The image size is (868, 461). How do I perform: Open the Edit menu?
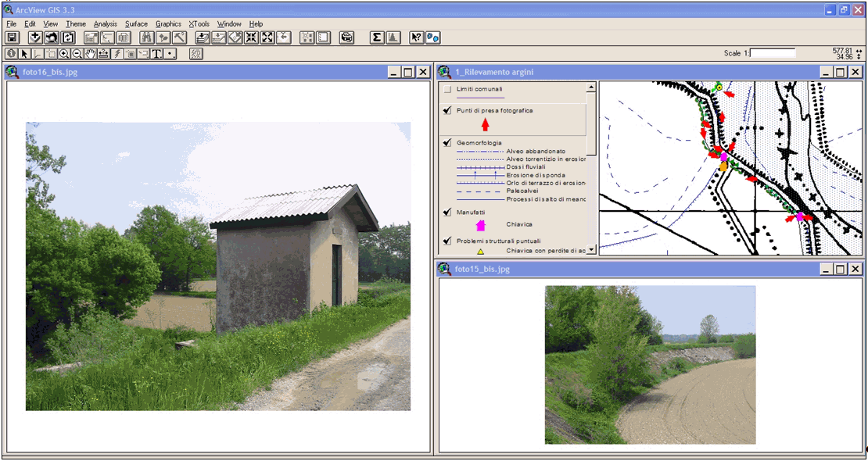(x=30, y=23)
